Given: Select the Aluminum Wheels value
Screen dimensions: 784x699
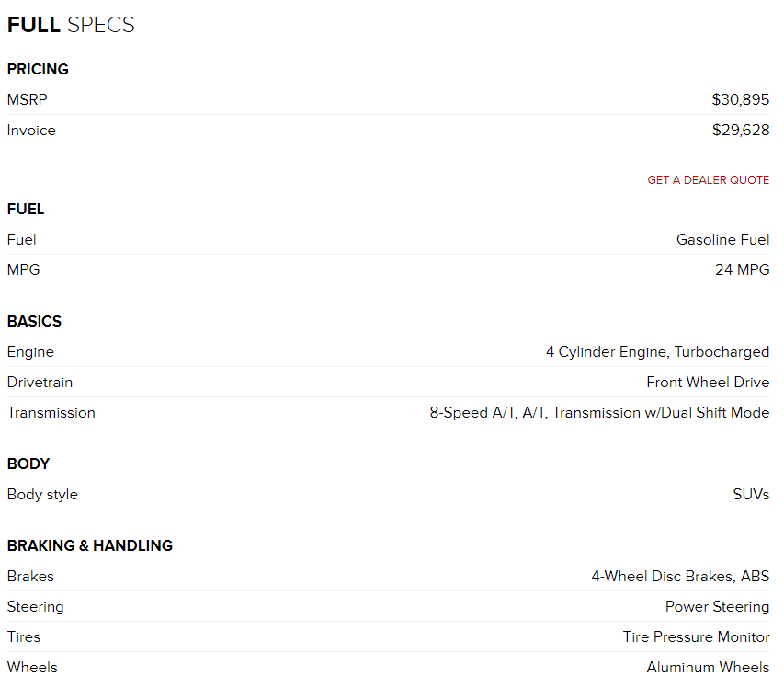Looking at the screenshot, I should (708, 667).
